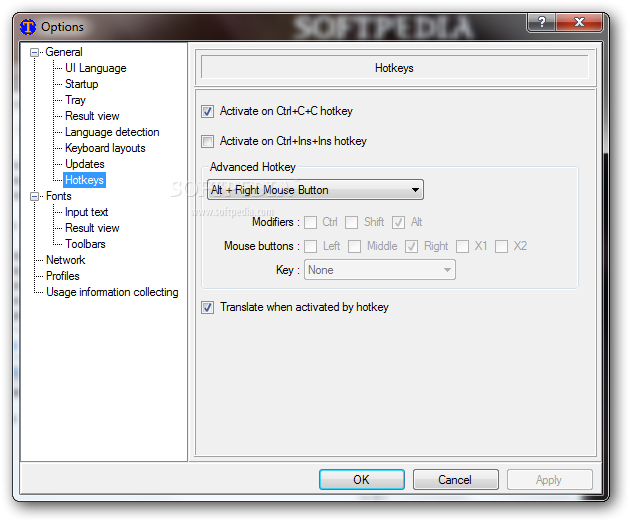Image resolution: width=630 pixels, height=522 pixels.
Task: Select Updates in the options tree
Action: point(85,164)
